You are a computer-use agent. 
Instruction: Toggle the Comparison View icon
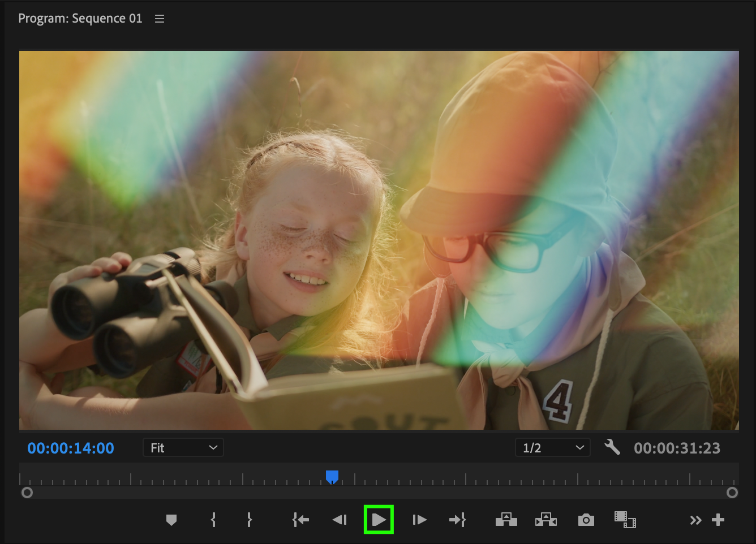(625, 519)
